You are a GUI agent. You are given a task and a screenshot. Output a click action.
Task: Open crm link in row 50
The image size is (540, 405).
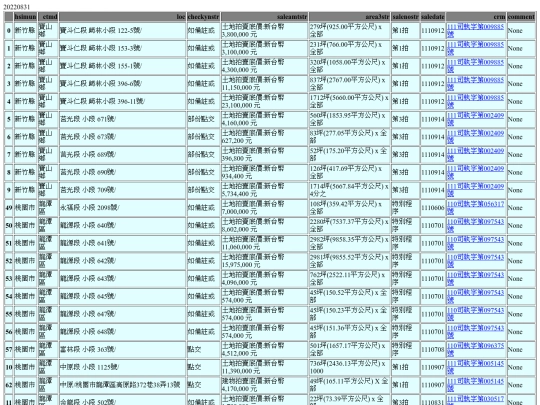tap(475, 226)
